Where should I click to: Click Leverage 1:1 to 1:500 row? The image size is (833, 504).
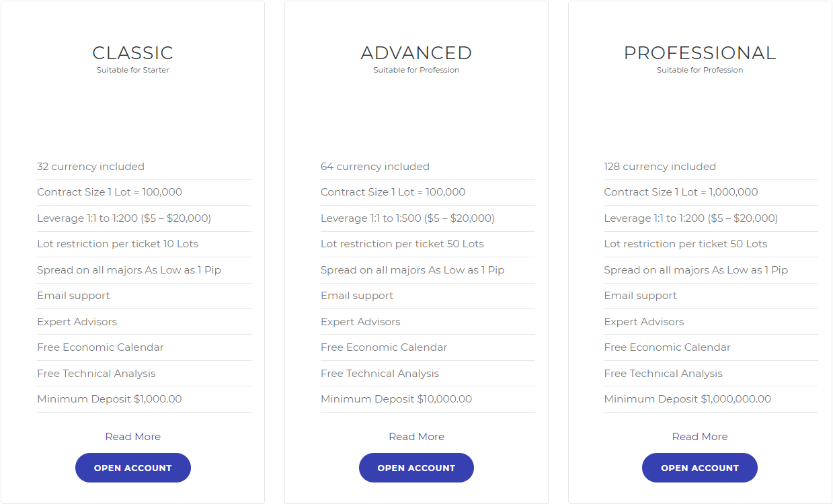428,218
